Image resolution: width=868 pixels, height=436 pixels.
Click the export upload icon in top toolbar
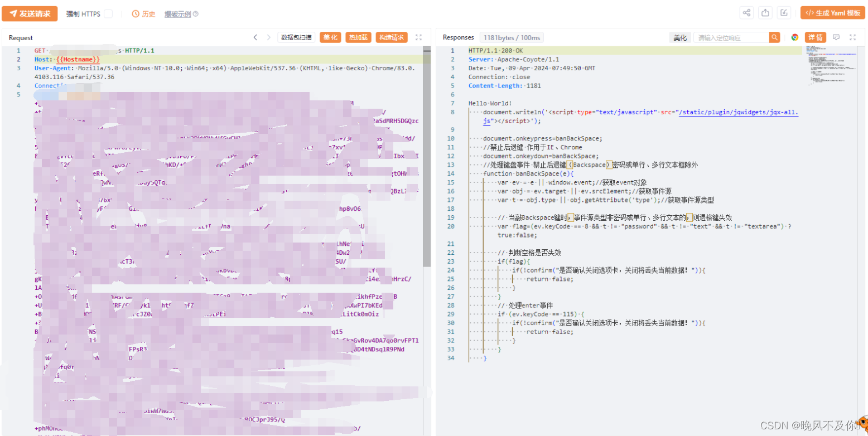point(765,13)
